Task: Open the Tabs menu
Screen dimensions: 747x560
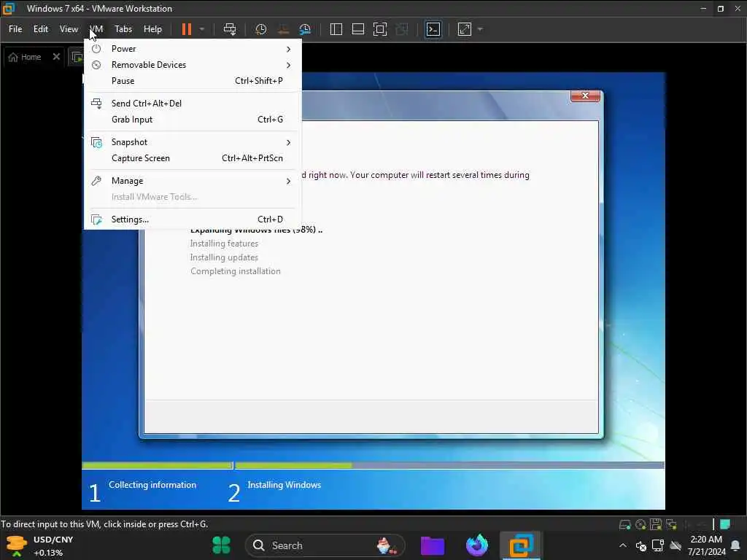Action: point(123,29)
